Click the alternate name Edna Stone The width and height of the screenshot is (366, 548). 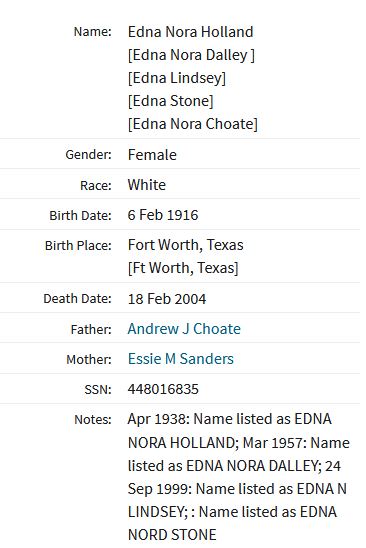170,101
